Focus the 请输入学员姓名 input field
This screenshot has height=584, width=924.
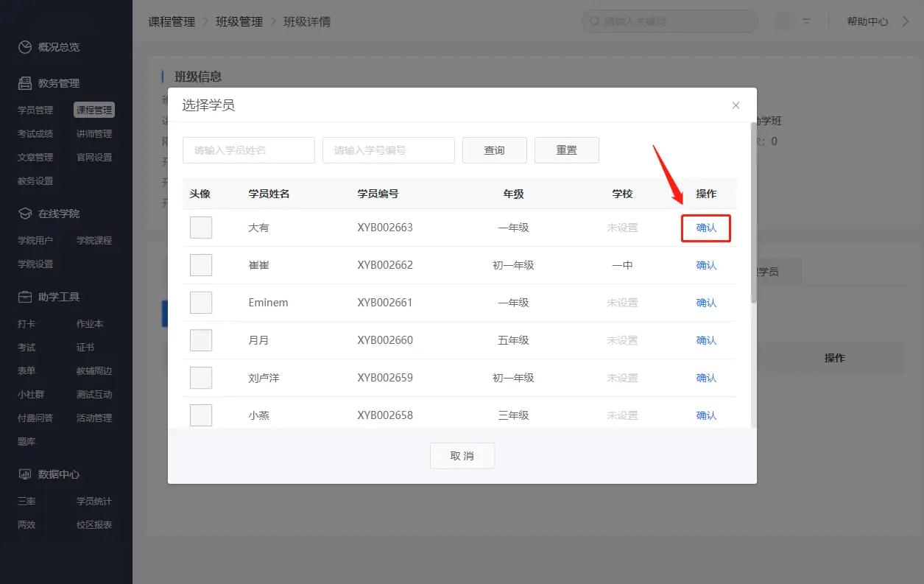[249, 150]
